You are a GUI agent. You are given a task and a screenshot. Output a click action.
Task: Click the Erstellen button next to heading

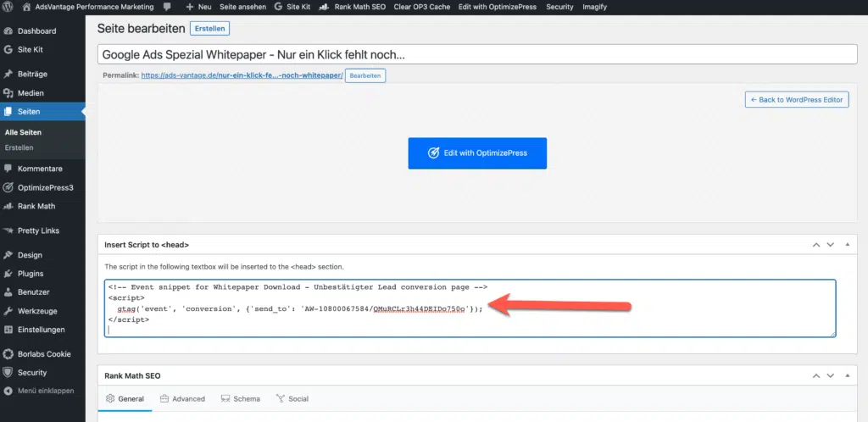(210, 29)
